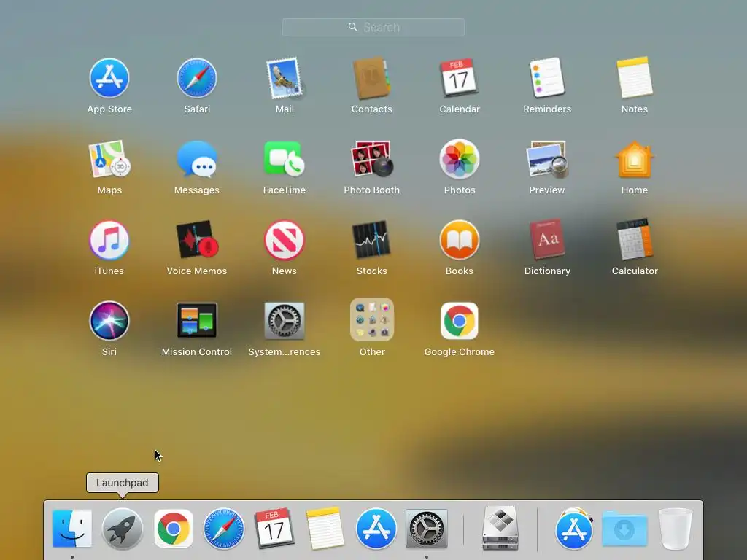This screenshot has height=560, width=747.
Task: Expand the Other apps folder
Action: click(371, 320)
